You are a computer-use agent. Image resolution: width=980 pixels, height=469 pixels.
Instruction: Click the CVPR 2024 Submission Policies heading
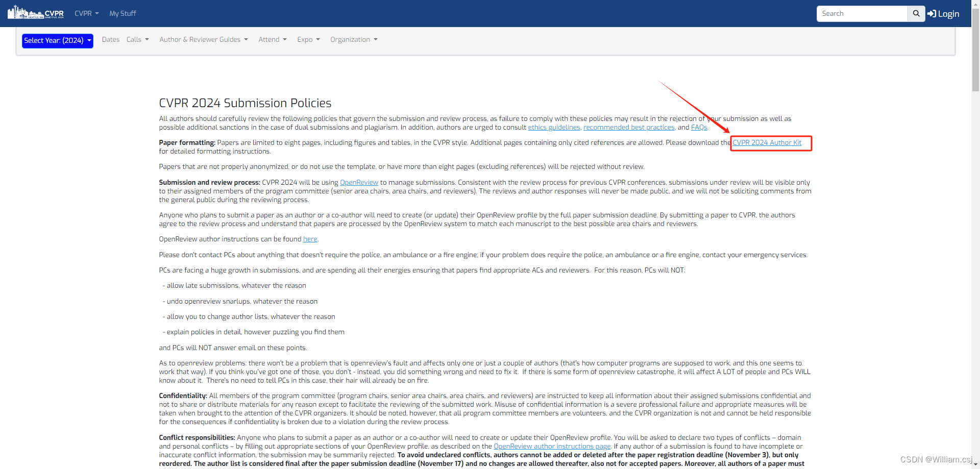(245, 103)
